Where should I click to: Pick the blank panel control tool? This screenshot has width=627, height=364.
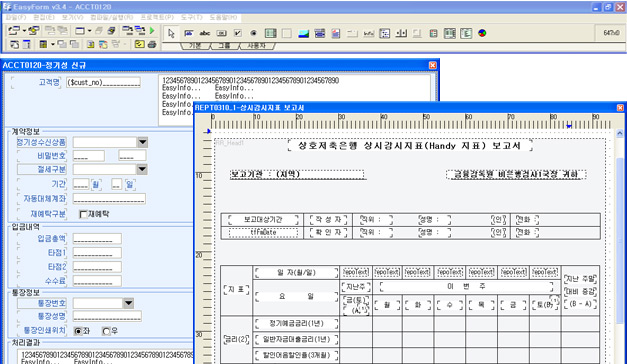point(287,33)
